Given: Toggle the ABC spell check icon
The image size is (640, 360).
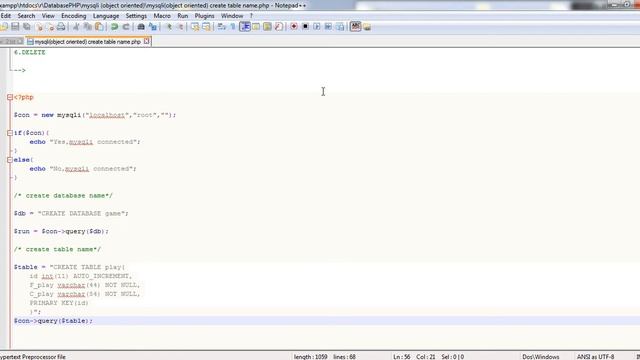Looking at the screenshot, I should click(x=356, y=27).
